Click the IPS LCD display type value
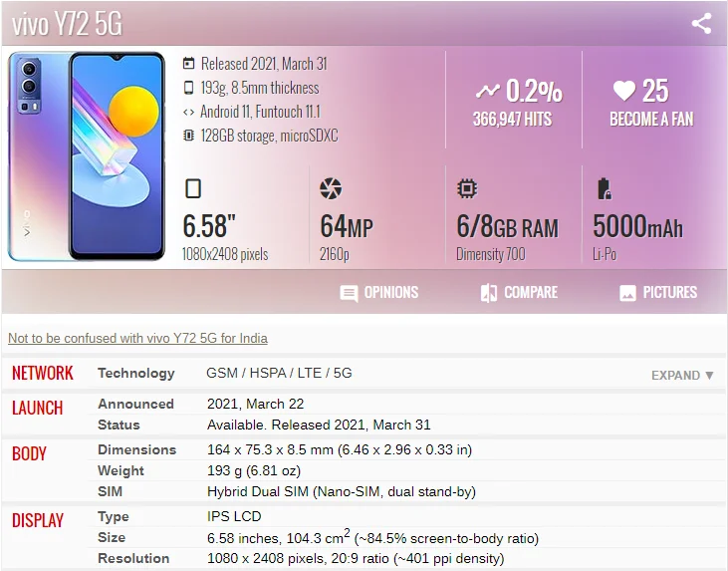Screen dimensions: 728x571 (234, 516)
